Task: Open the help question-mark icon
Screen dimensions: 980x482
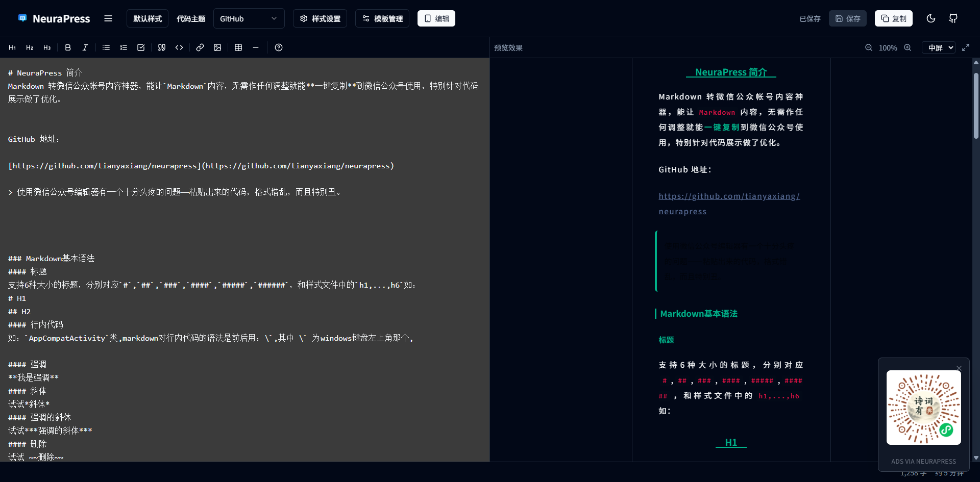Action: tap(279, 47)
